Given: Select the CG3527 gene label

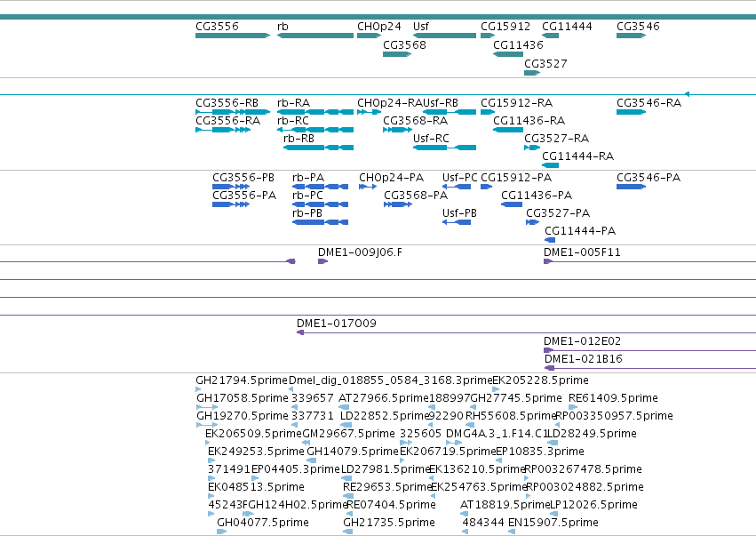Looking at the screenshot, I should 545,64.
